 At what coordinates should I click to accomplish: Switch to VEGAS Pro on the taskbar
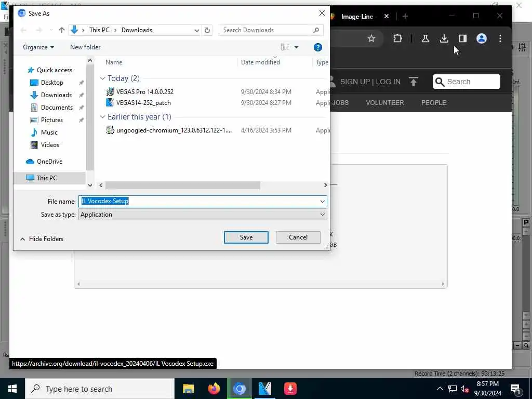click(264, 389)
